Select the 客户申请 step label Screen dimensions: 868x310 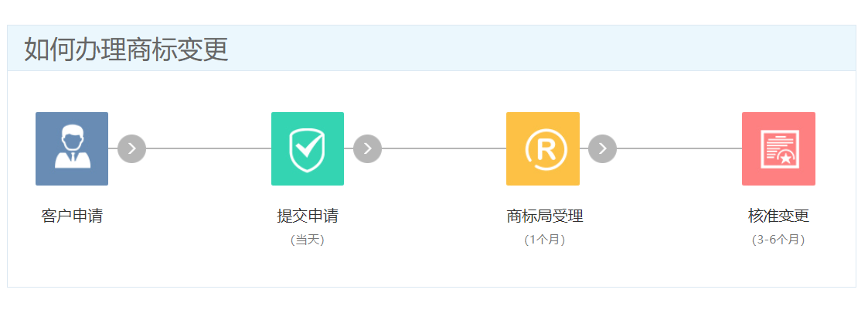72,216
